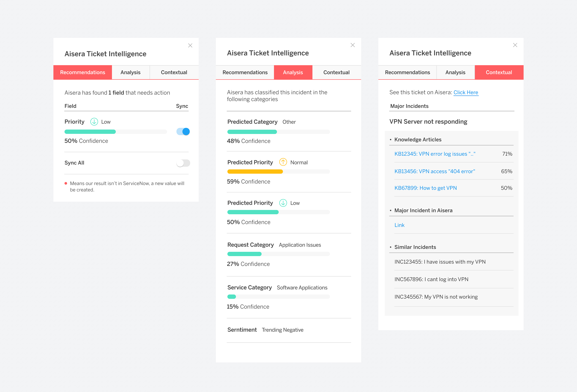Click the 71% score for KB12345

coord(507,154)
